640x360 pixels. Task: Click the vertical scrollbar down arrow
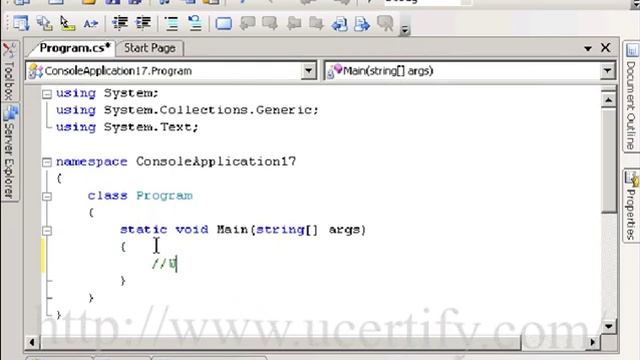(x=609, y=326)
